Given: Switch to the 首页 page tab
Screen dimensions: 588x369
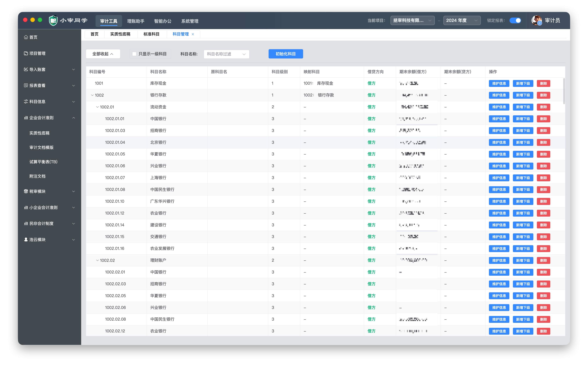Looking at the screenshot, I should [x=94, y=34].
